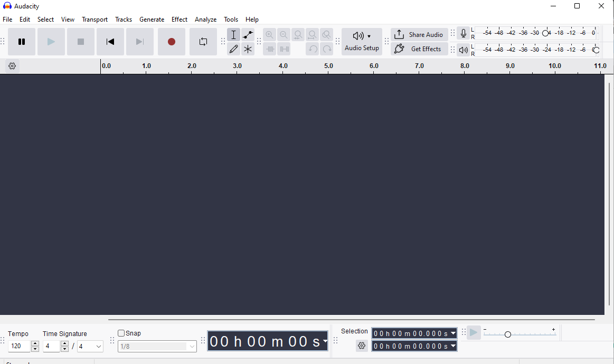Open Selection start time format dropdown arrow
This screenshot has height=364, width=614.
point(453,333)
